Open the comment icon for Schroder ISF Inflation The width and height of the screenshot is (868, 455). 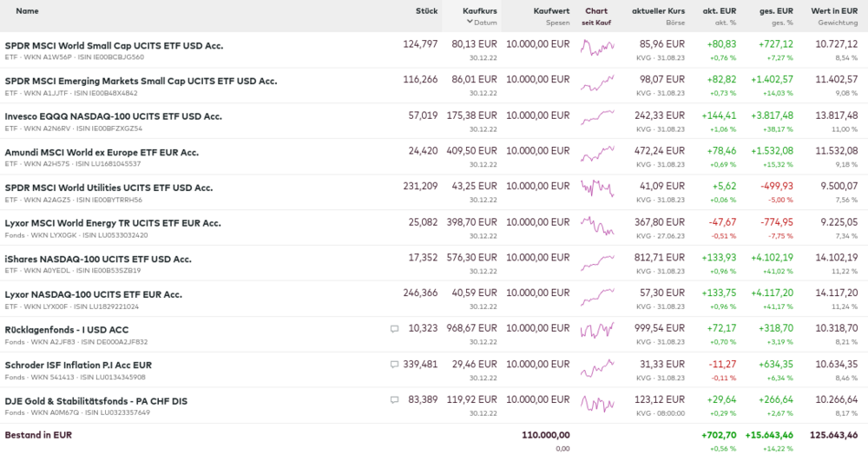[x=395, y=365]
